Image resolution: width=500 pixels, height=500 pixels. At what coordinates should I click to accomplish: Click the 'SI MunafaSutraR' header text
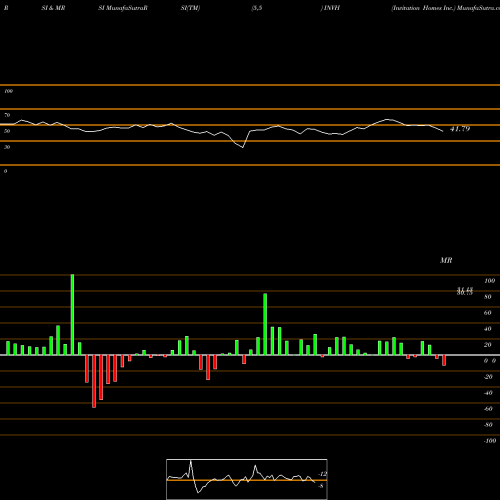[123, 8]
